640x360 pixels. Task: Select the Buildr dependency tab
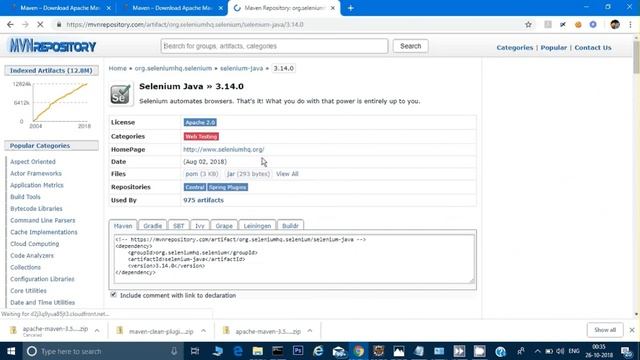pos(290,225)
